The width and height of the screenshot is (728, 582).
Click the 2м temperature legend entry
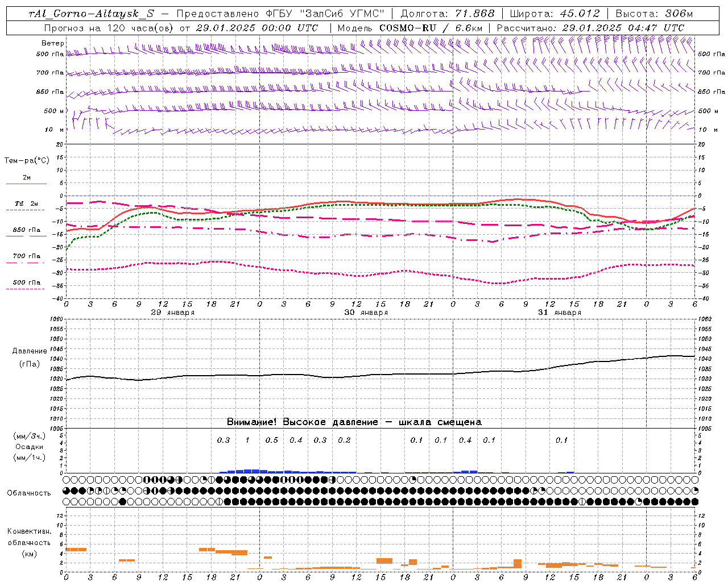tap(26, 178)
